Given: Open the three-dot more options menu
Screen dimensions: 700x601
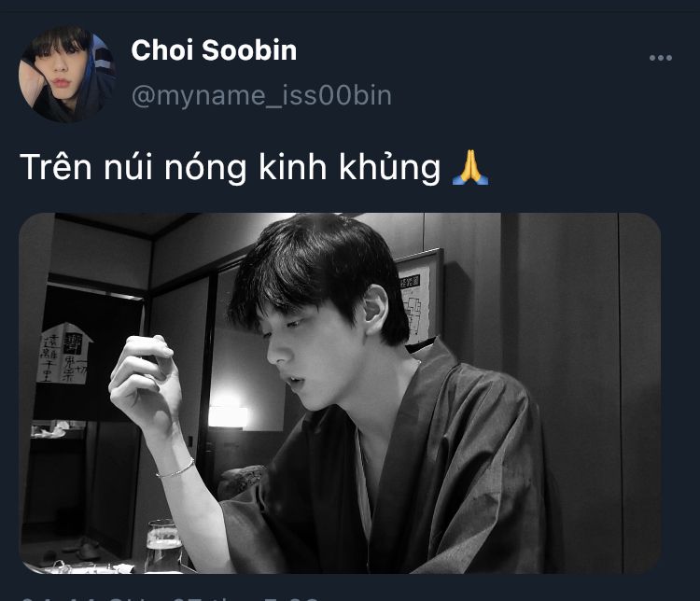Looking at the screenshot, I should (660, 58).
